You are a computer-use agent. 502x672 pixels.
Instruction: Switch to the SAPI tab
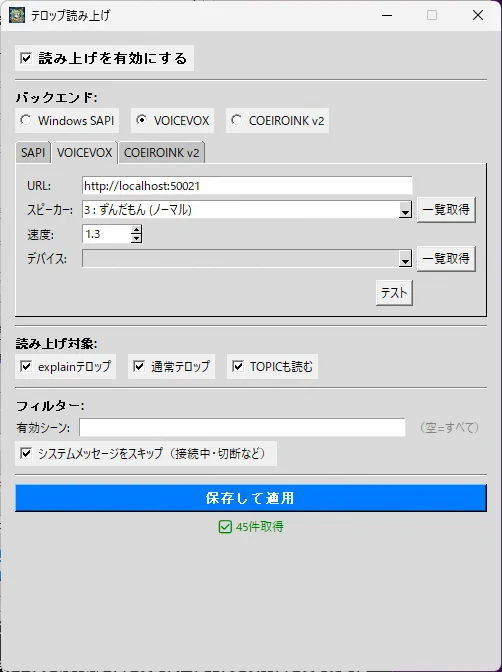tap(33, 153)
